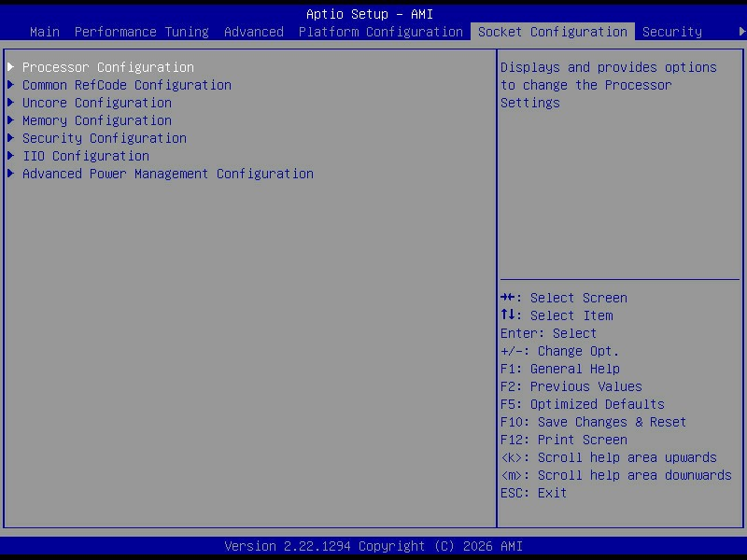Click arrow beside IIO Configuration

11,156
